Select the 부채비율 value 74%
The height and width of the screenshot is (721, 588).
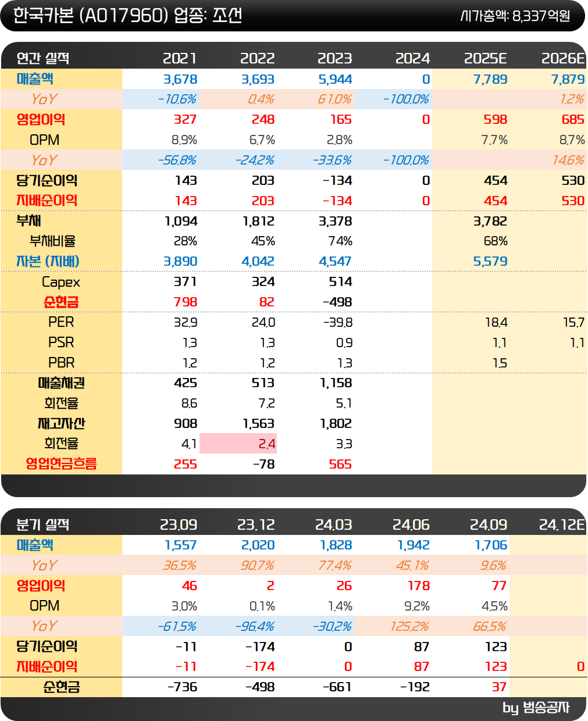340,241
